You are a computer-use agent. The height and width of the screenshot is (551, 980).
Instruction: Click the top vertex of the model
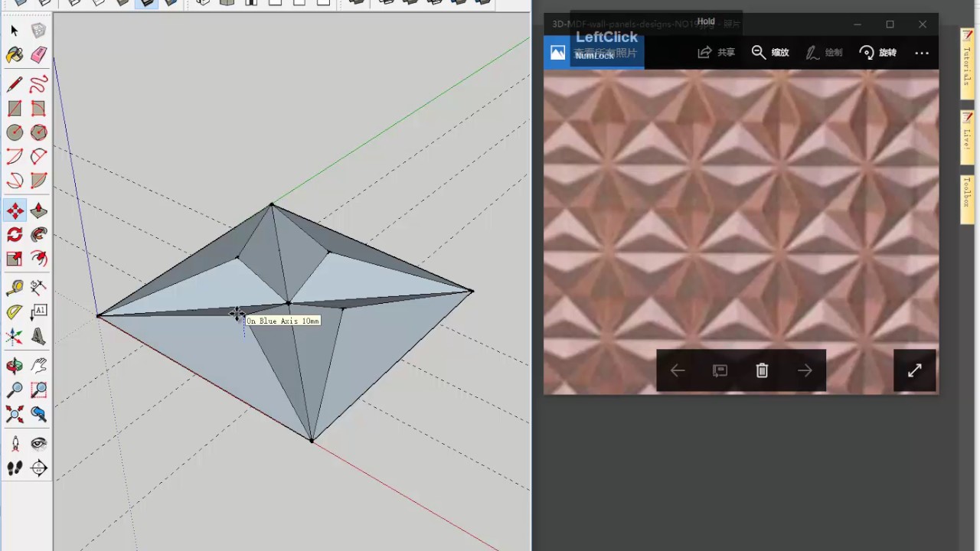point(271,204)
